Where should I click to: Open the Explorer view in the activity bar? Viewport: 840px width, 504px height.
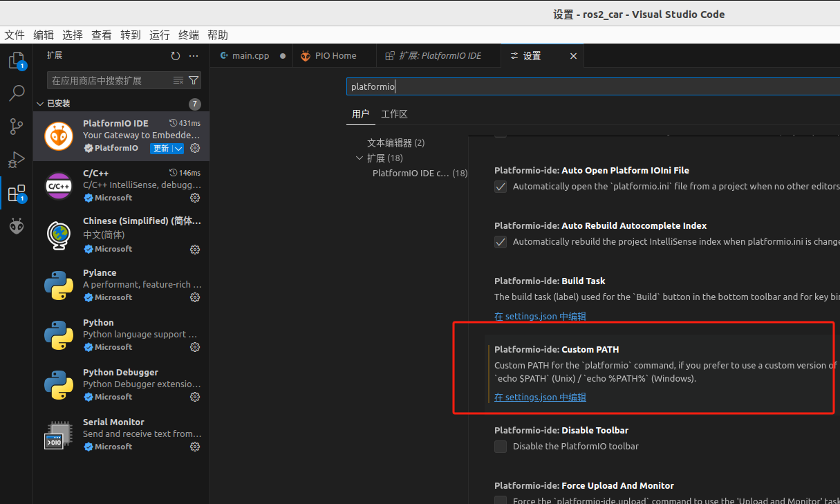pos(16,61)
